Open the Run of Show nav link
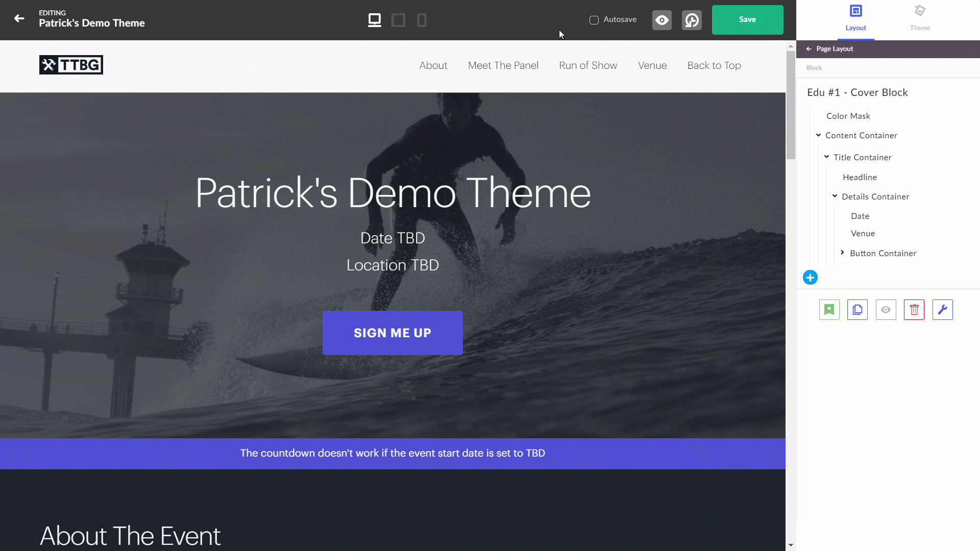Image resolution: width=980 pixels, height=551 pixels. [588, 65]
